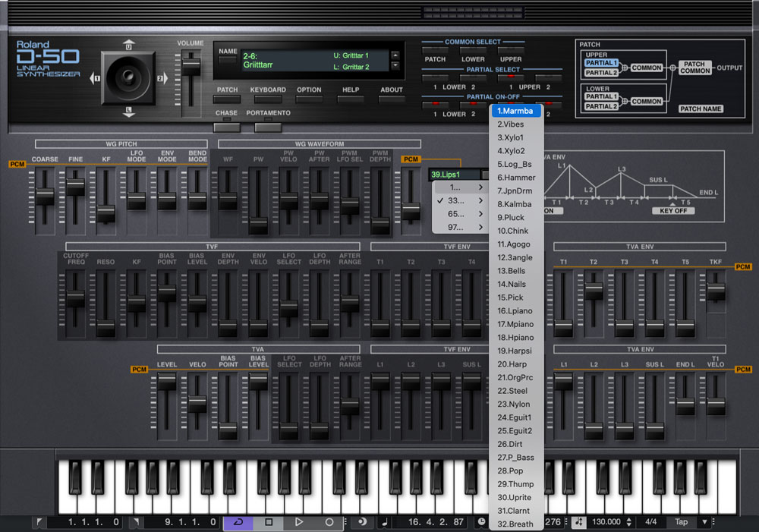Click the Tap tempo button
Viewport: 759px width, 532px height.
[x=682, y=522]
